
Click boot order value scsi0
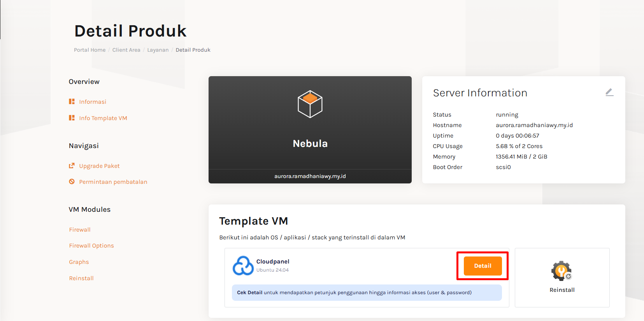point(503,167)
